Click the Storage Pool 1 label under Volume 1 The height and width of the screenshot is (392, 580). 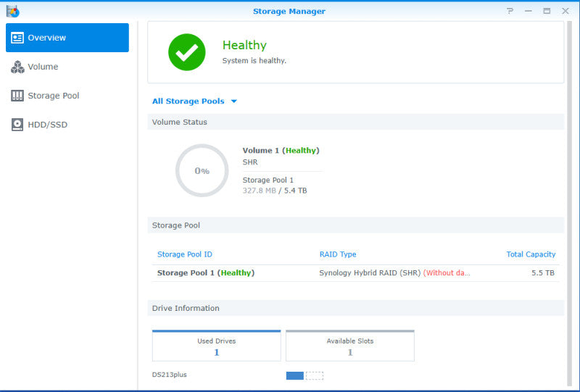point(268,180)
